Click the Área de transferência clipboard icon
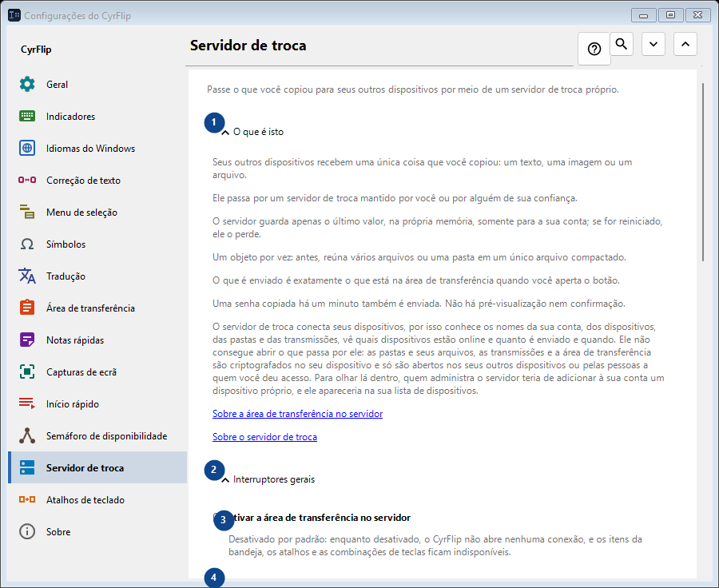Viewport: 719px width, 588px height. pos(27,308)
